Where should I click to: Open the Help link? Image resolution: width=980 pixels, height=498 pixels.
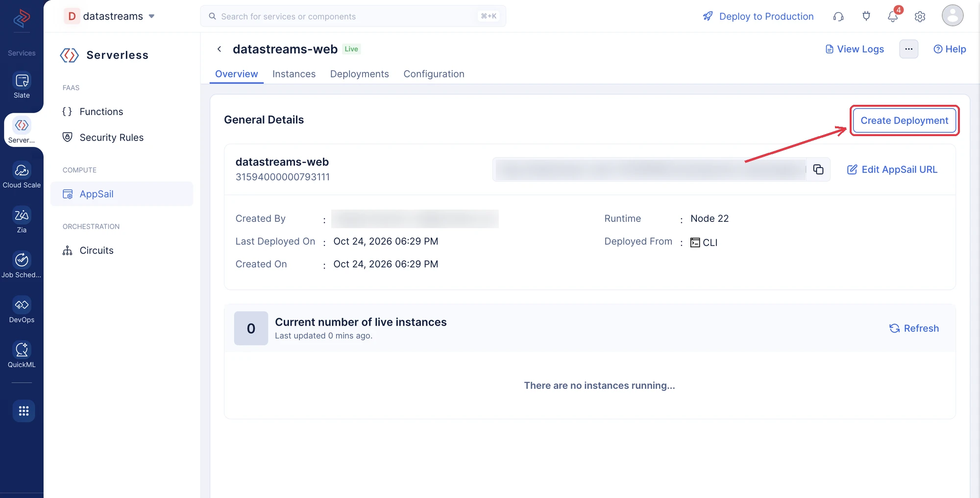(x=950, y=49)
